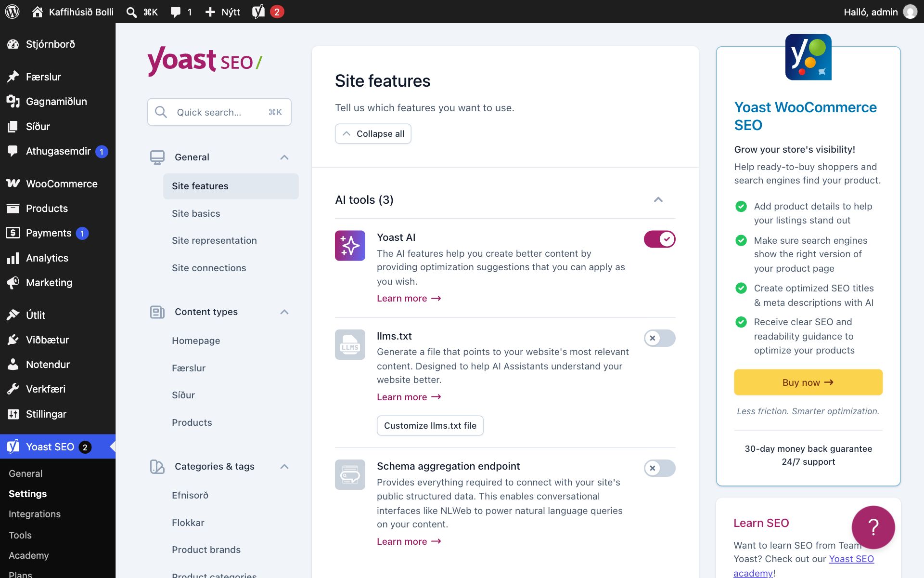
Task: Collapse the Categories & tags section
Action: (284, 467)
